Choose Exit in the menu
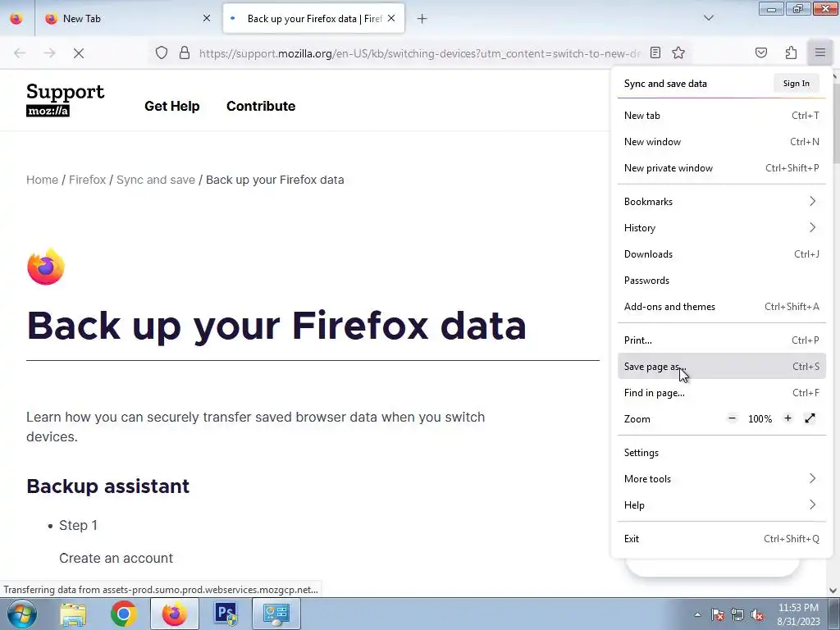The height and width of the screenshot is (630, 840). click(x=722, y=539)
